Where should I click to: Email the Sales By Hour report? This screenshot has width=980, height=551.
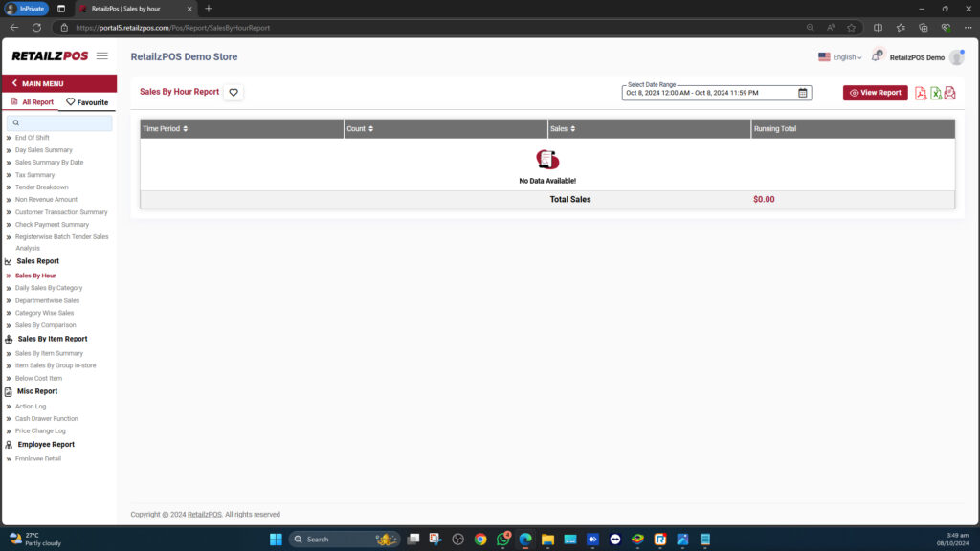click(949, 93)
